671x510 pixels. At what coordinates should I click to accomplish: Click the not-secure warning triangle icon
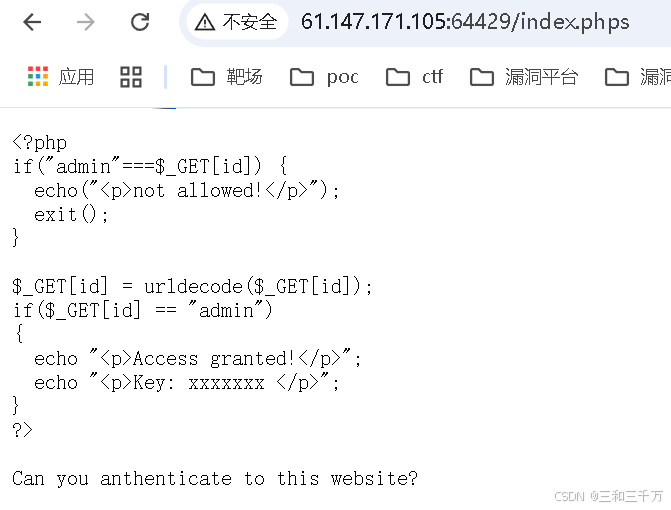coord(205,22)
